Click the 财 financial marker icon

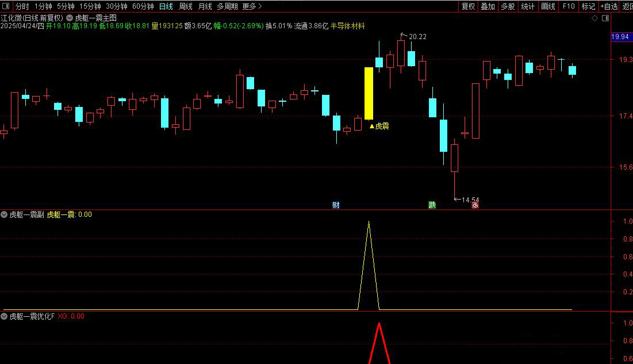coord(336,205)
